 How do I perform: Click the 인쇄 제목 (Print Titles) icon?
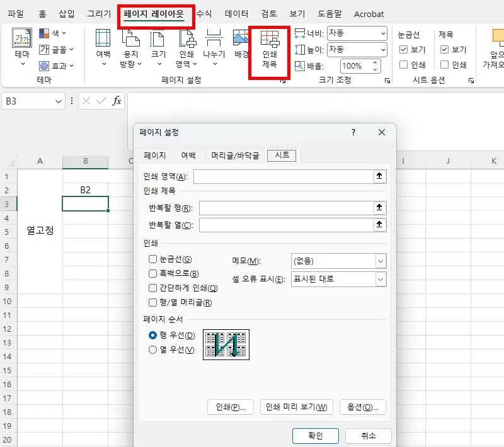click(270, 39)
